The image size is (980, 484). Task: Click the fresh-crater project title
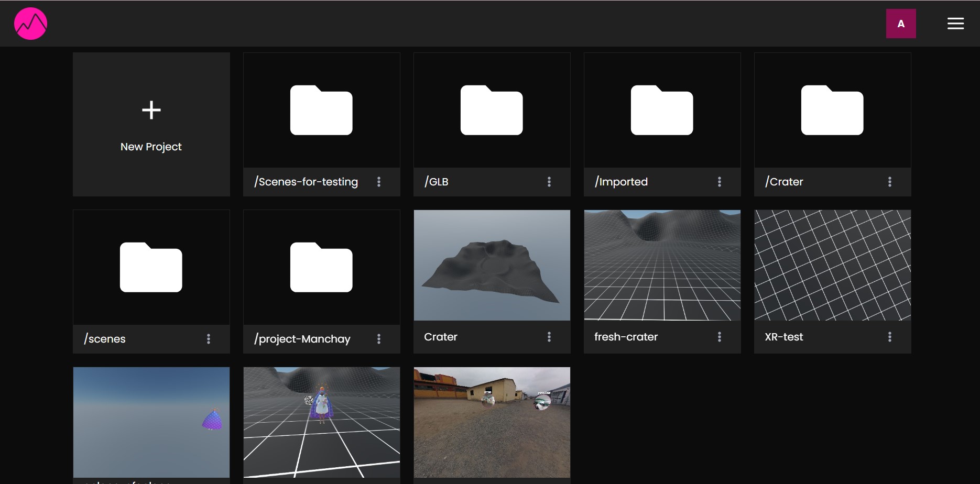[626, 337]
